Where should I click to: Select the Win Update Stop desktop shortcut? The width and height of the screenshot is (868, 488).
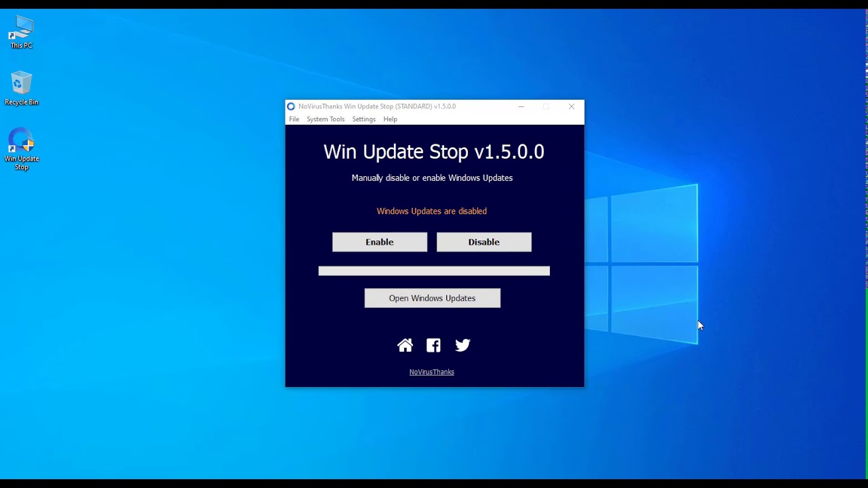22,149
